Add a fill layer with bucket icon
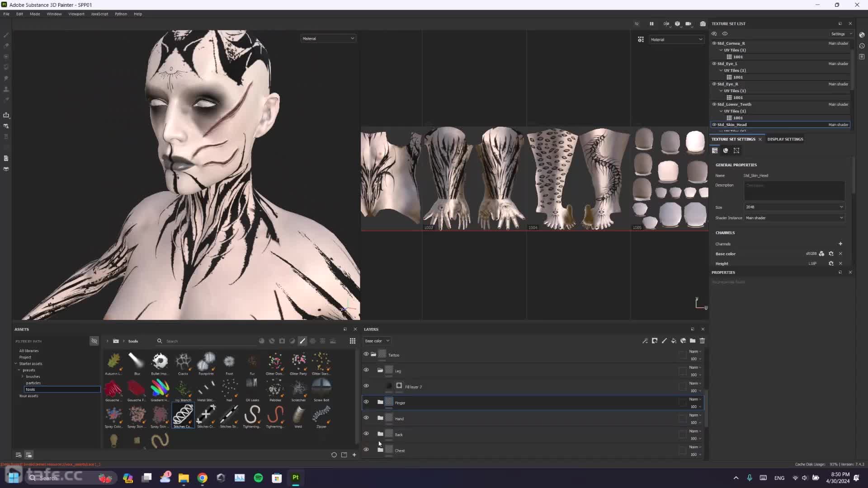Image resolution: width=868 pixels, height=488 pixels. [674, 341]
